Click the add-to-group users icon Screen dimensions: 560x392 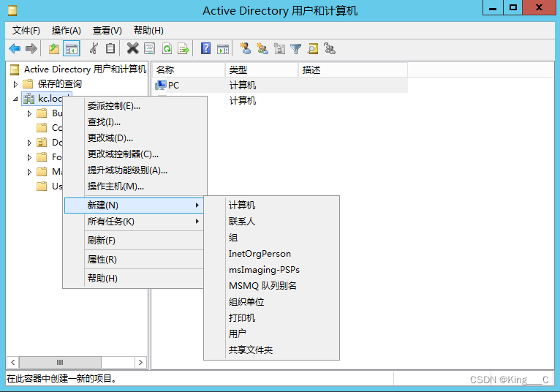pyautogui.click(x=329, y=48)
